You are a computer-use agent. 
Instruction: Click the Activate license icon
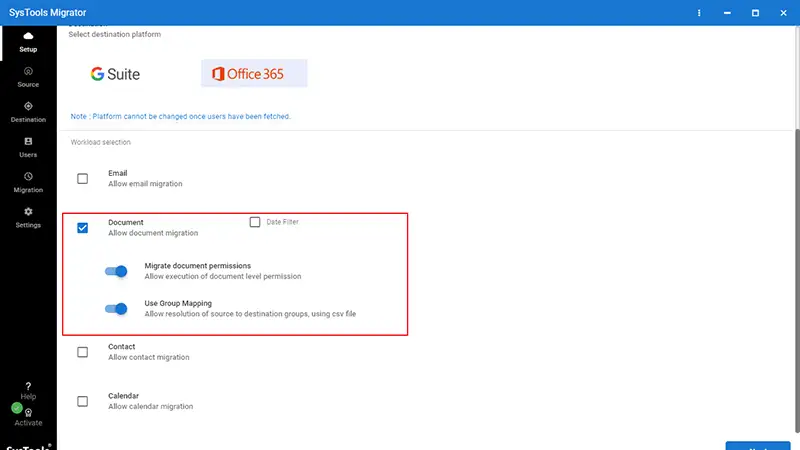click(28, 413)
